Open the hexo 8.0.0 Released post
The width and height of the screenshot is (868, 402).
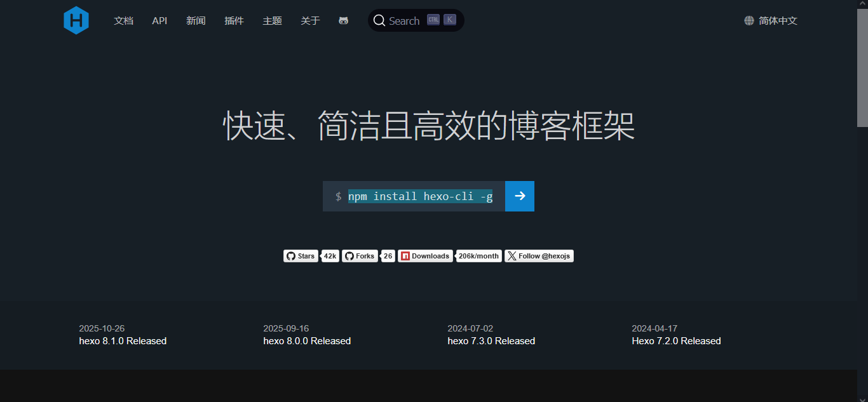[x=307, y=341]
